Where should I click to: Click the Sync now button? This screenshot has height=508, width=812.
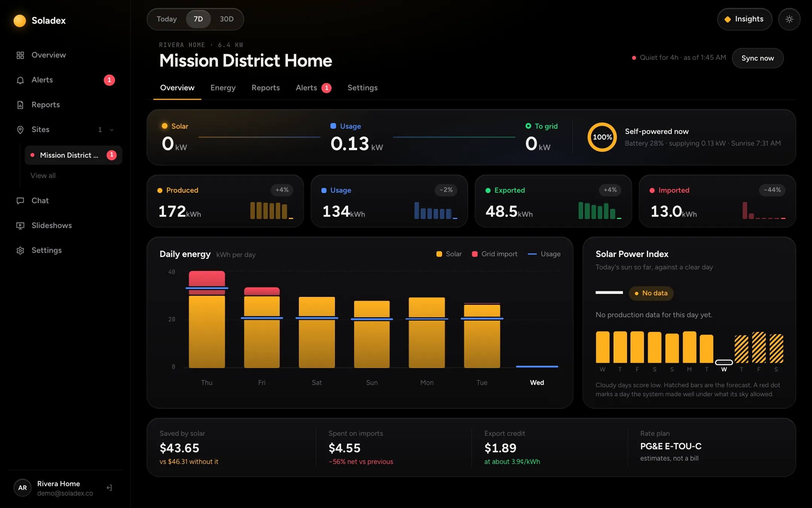click(757, 58)
